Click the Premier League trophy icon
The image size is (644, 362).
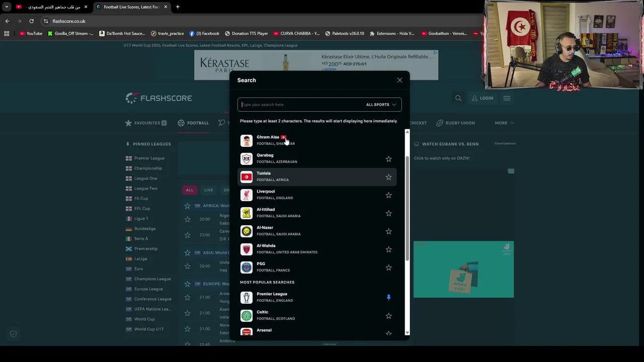click(246, 298)
